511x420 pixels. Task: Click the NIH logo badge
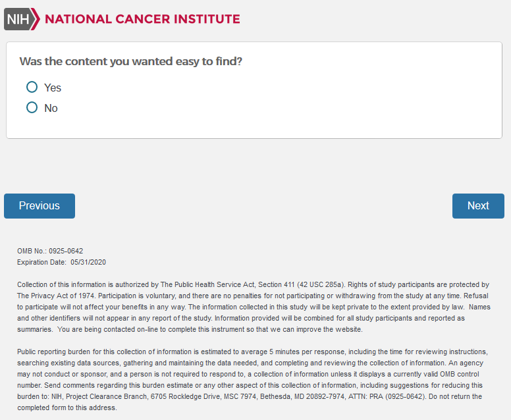18,19
